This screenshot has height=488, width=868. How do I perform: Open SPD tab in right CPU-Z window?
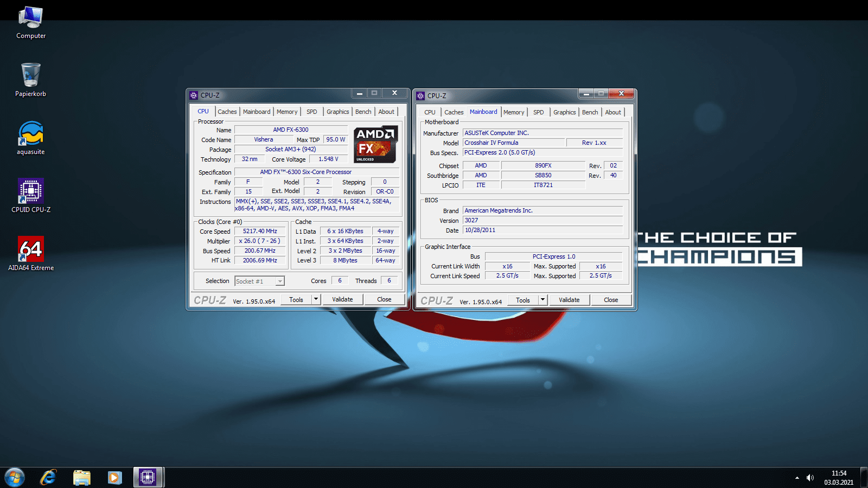pyautogui.click(x=539, y=112)
